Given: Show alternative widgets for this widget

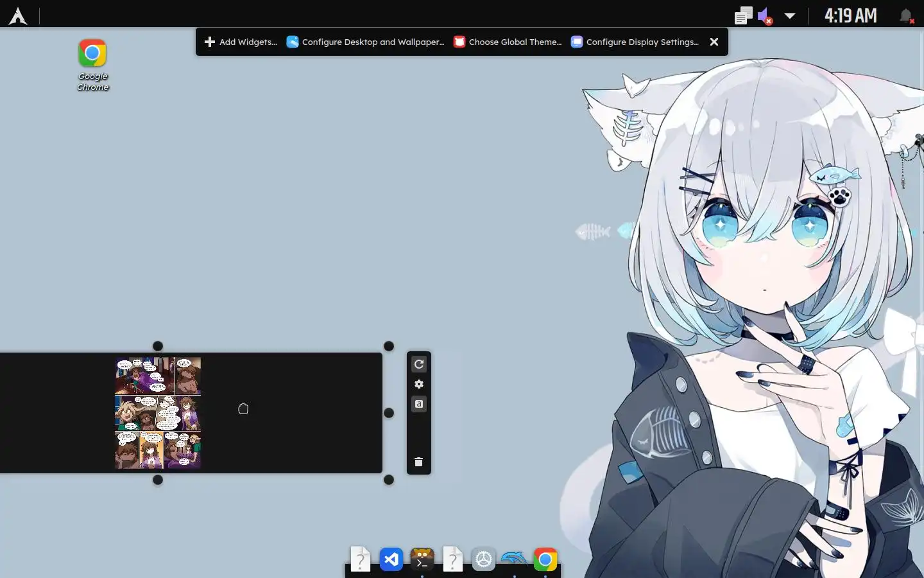Looking at the screenshot, I should 419,404.
